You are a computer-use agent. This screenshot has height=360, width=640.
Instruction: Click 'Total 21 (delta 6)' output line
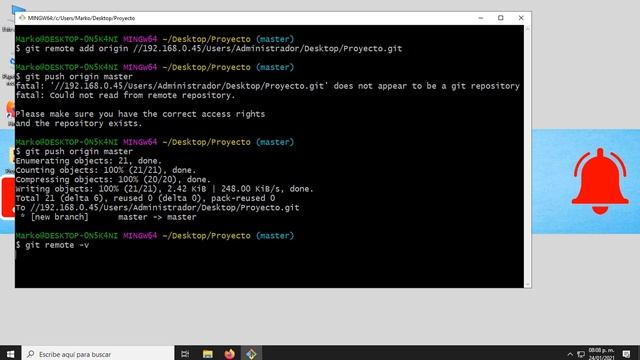145,198
